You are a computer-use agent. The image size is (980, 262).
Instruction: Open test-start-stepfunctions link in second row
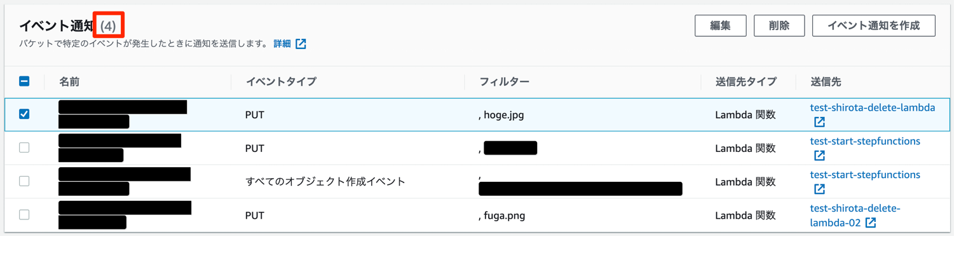click(x=864, y=141)
